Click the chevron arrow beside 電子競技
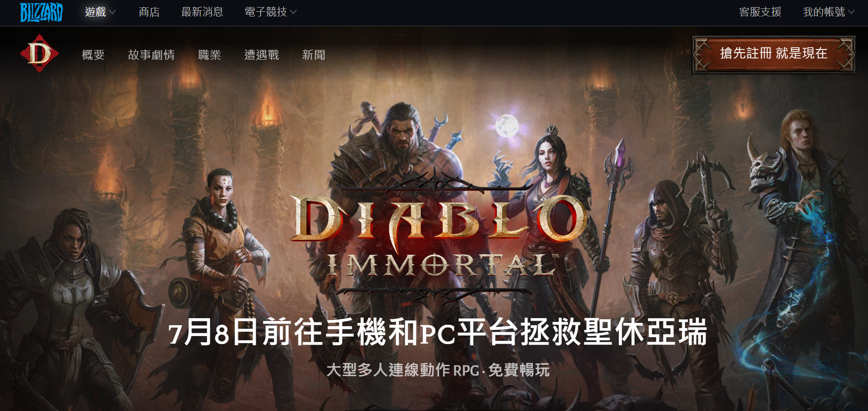The height and width of the screenshot is (411, 868). 293,12
